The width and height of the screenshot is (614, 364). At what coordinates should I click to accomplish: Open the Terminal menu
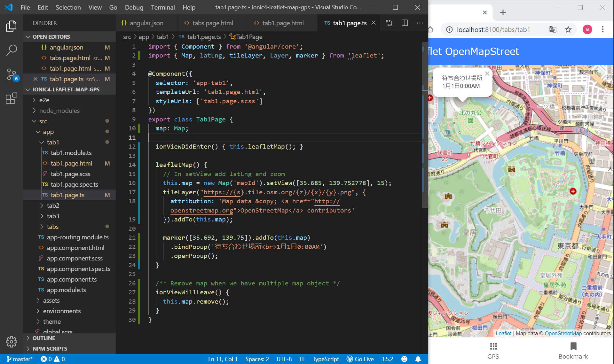click(163, 7)
